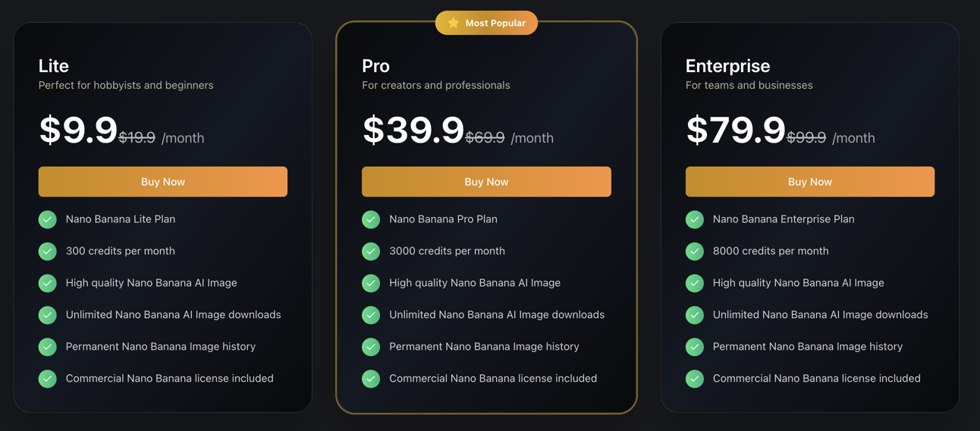Click the Enterprise plan heading

727,66
